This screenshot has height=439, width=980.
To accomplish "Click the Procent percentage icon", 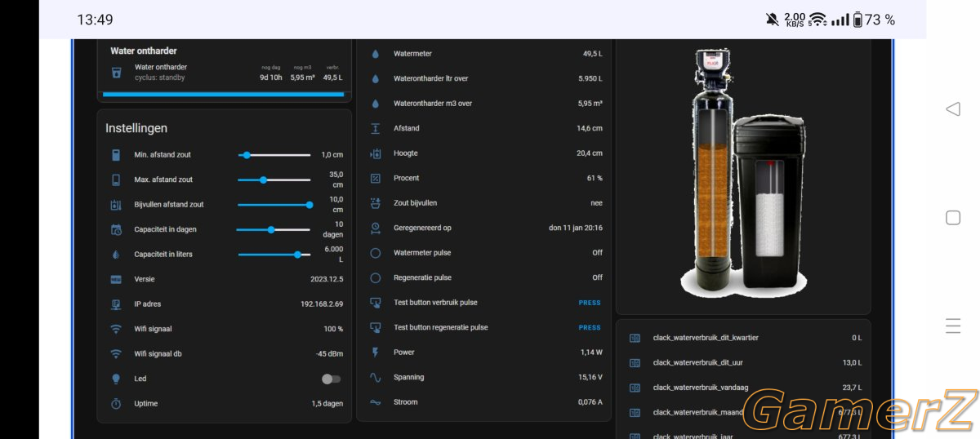I will [376, 178].
